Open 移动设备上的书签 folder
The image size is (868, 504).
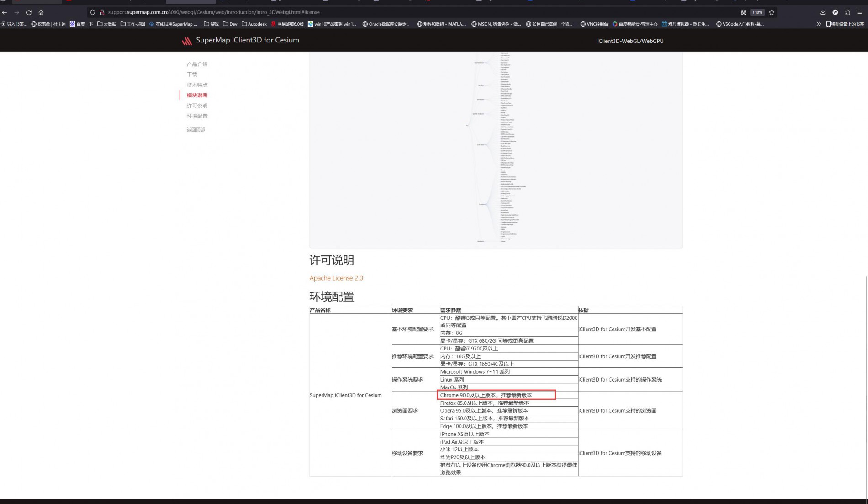tap(845, 24)
